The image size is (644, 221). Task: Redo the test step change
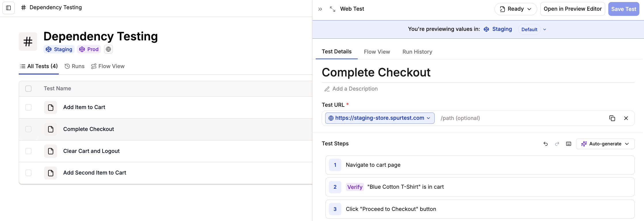tap(557, 144)
